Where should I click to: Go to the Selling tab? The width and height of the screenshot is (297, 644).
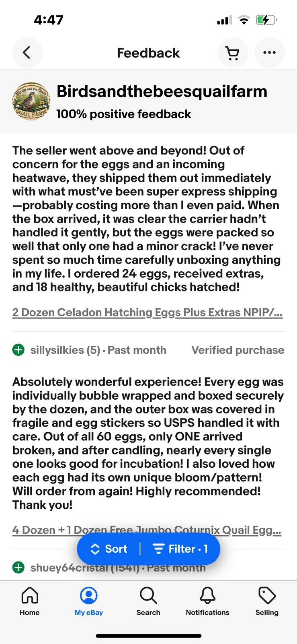click(267, 601)
